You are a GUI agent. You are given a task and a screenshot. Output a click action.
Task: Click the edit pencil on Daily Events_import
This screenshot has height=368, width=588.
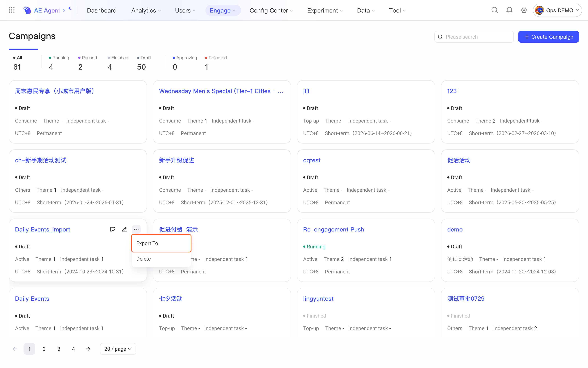tap(125, 229)
